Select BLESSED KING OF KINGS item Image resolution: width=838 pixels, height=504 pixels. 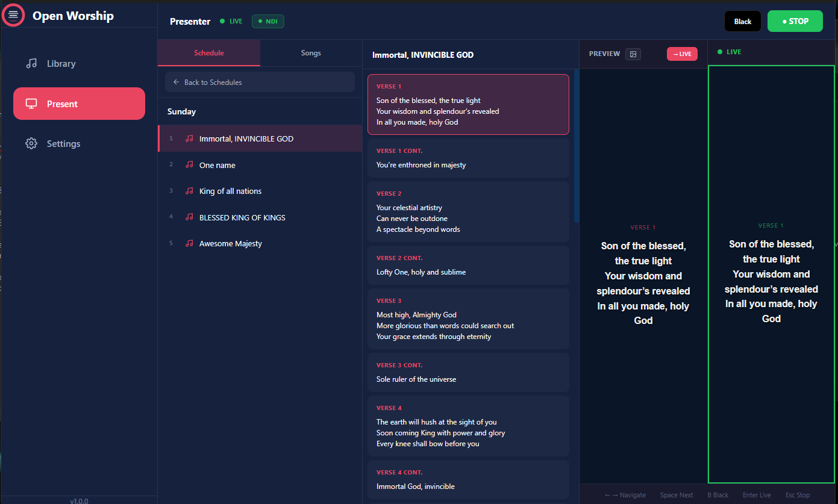(242, 217)
